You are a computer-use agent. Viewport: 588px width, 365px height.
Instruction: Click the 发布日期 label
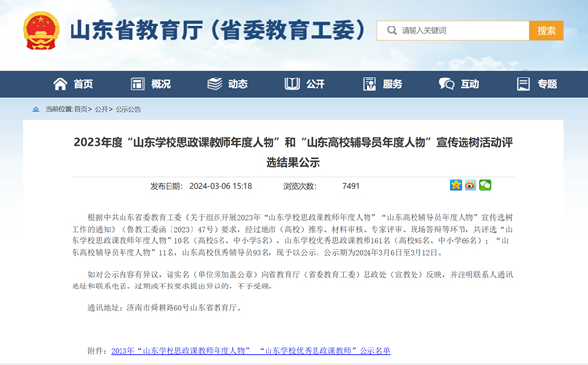pos(167,186)
